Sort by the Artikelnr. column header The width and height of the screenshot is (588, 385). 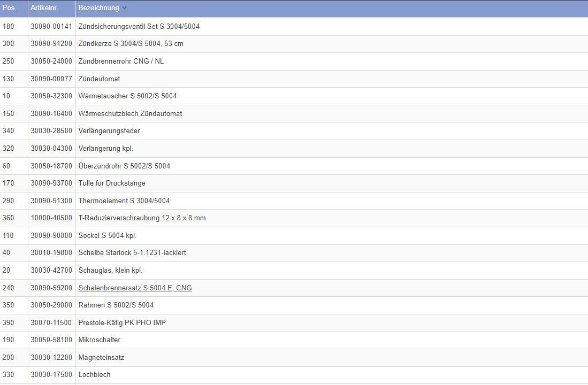pyautogui.click(x=44, y=8)
